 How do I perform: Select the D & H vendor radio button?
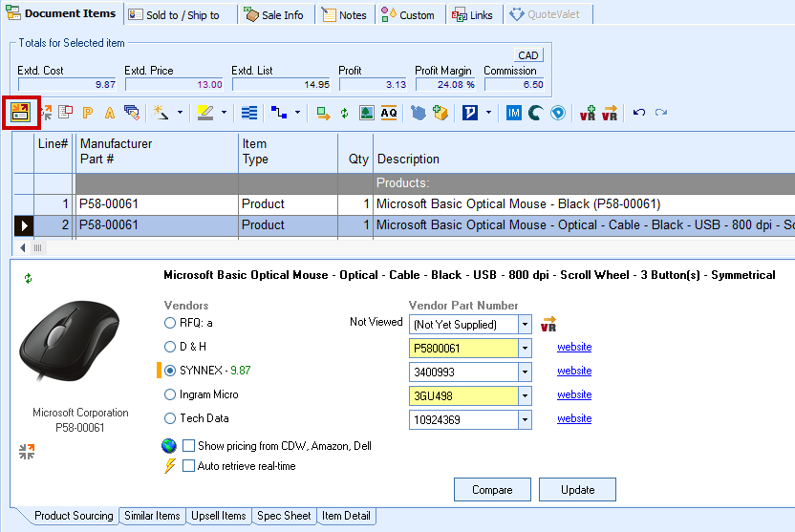coord(170,347)
